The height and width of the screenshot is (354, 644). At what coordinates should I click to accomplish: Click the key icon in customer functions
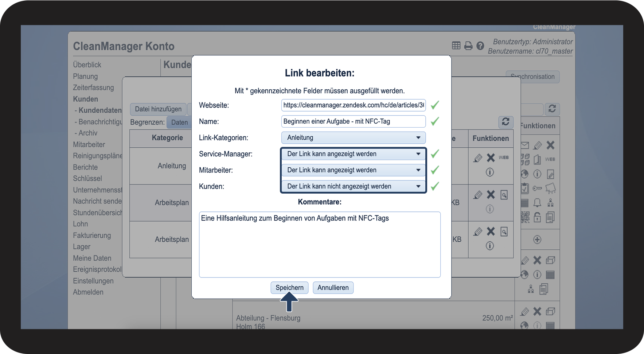coord(537,188)
